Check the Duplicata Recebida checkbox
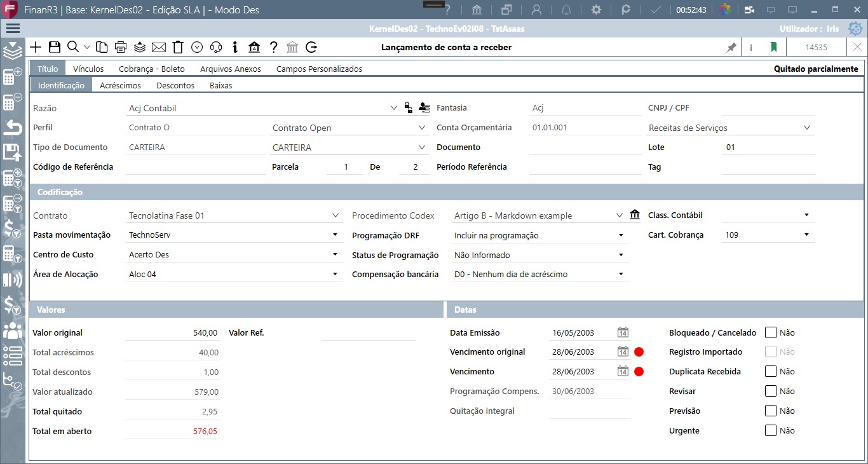868x464 pixels. pyautogui.click(x=771, y=371)
